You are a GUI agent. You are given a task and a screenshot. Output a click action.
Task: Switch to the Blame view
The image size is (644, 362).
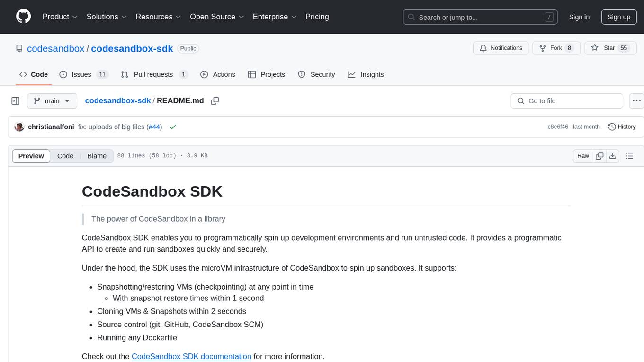coord(97,156)
